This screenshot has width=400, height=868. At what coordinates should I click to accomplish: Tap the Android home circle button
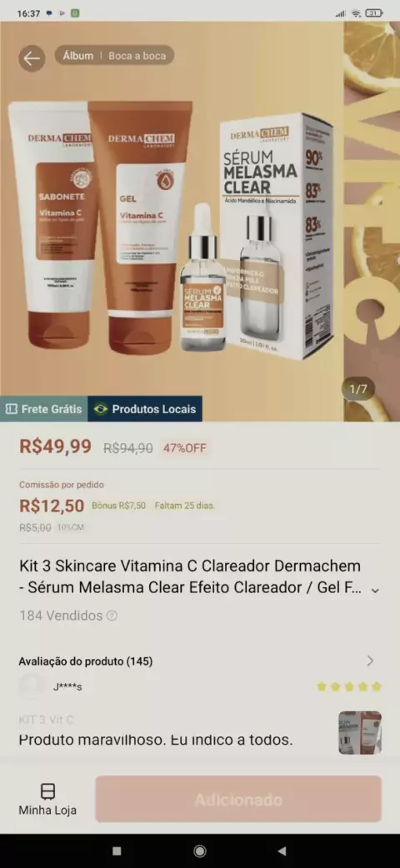[x=200, y=851]
